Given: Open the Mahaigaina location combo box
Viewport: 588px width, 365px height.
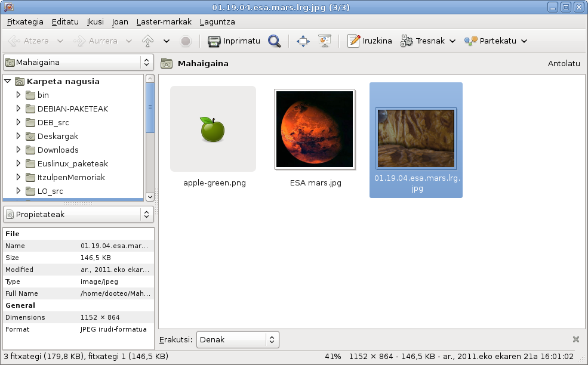Looking at the screenshot, I should tap(78, 62).
